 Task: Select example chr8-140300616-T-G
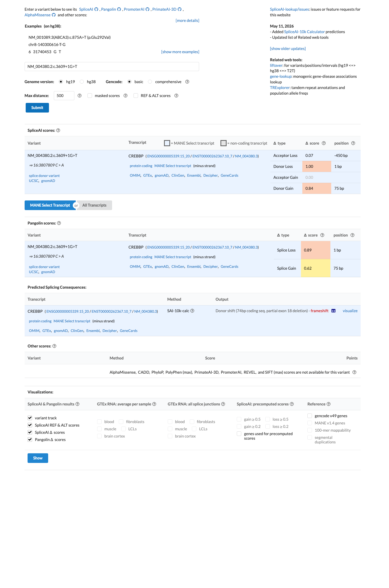(x=47, y=45)
